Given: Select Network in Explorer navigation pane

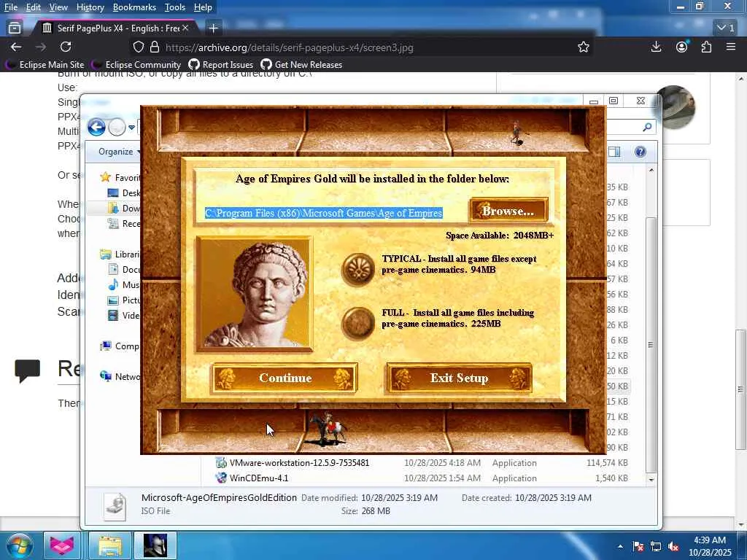Looking at the screenshot, I should [120, 377].
